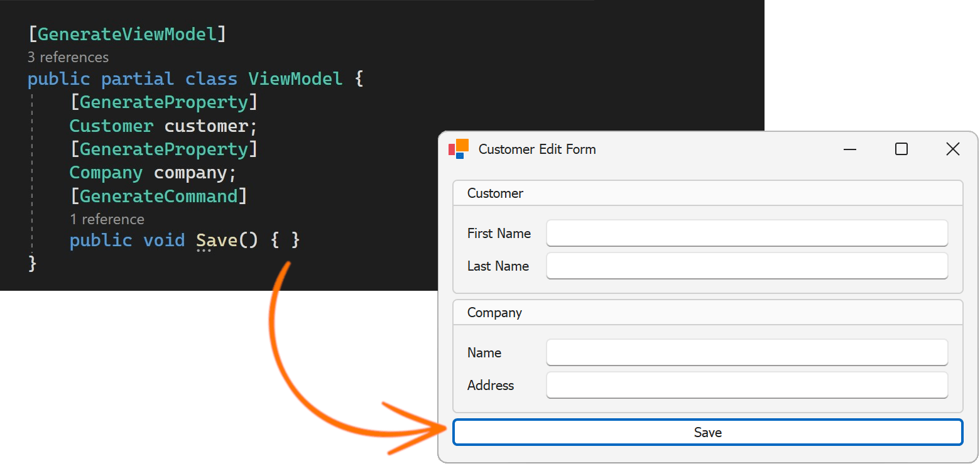
Task: Maximize the Customer Edit Form window
Action: [x=901, y=149]
